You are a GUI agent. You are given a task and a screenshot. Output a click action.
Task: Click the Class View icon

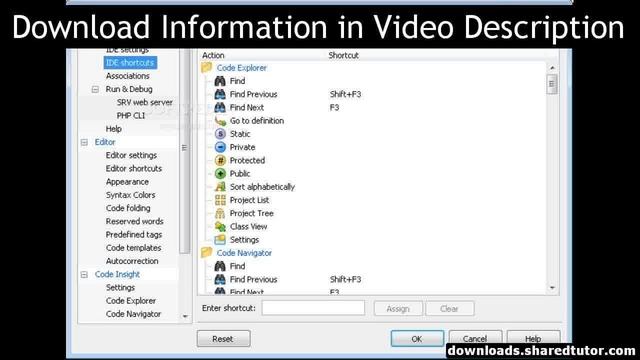point(220,227)
